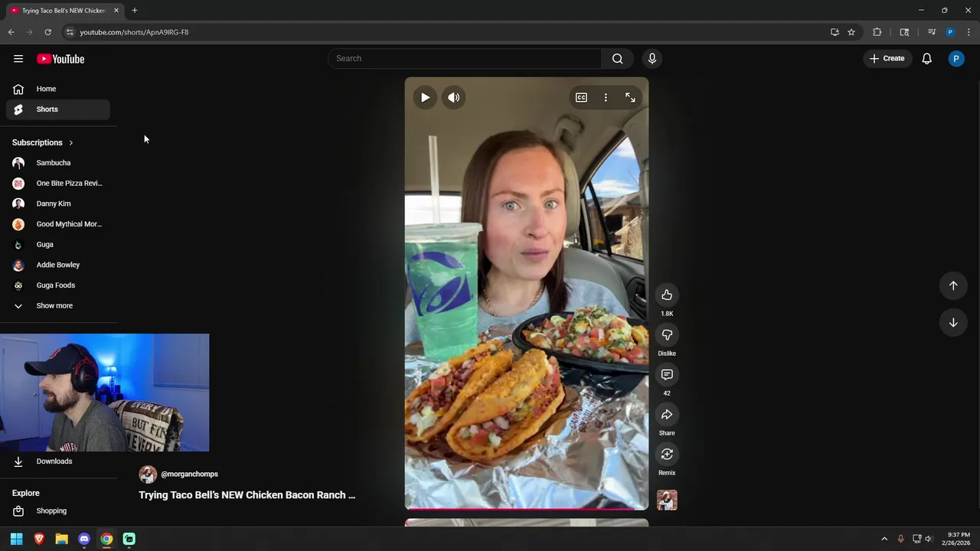
Task: Open Shopping under Explore
Action: (x=58, y=511)
